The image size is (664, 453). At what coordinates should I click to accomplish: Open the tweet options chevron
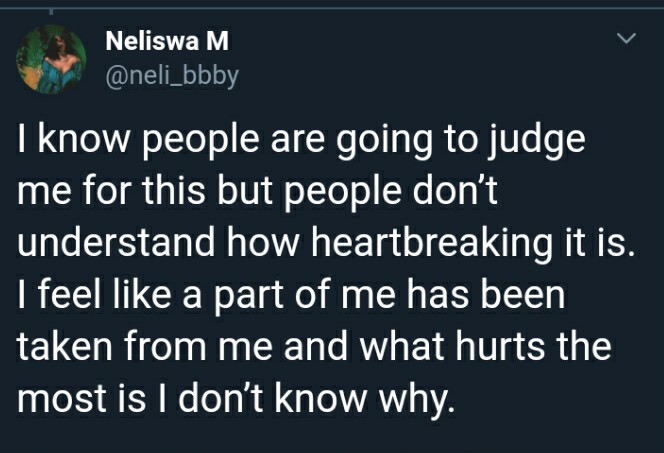tap(626, 39)
